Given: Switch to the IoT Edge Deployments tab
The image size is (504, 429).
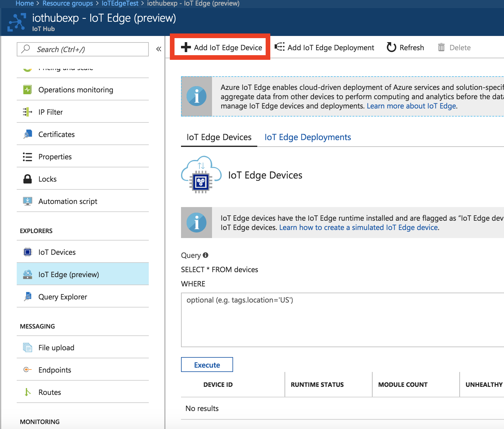Looking at the screenshot, I should point(307,137).
